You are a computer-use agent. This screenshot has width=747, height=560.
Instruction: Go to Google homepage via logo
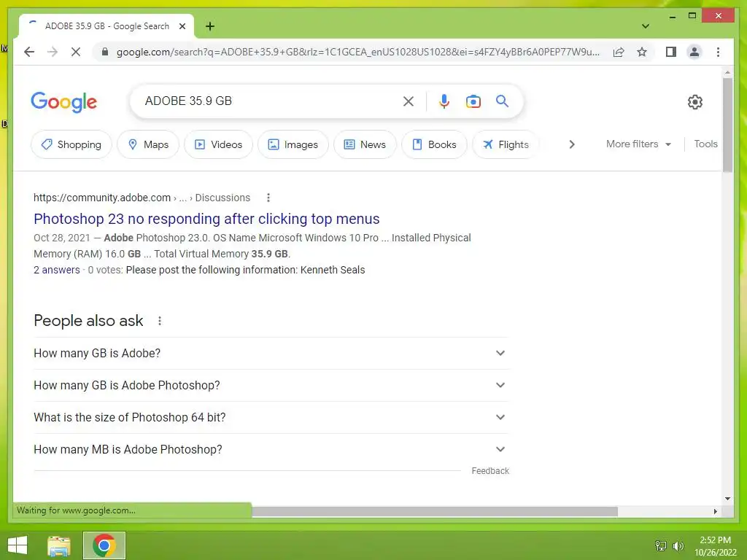pyautogui.click(x=64, y=102)
